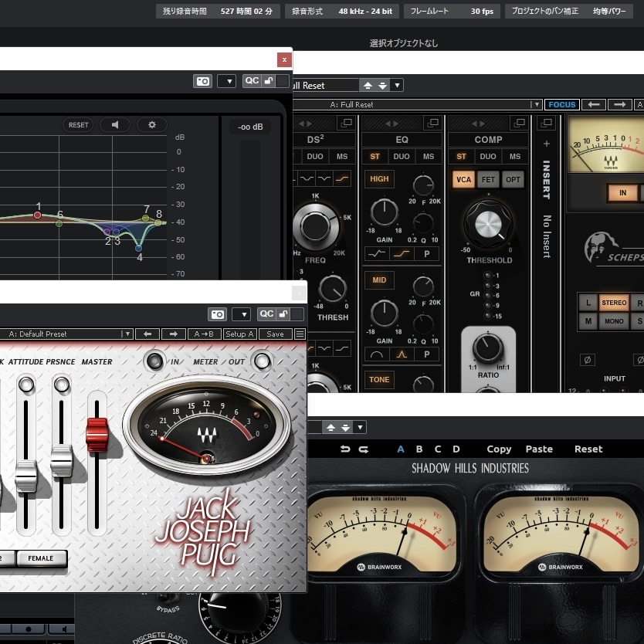Image resolution: width=644 pixels, height=644 pixels.
Task: Click Copy in the Shadow Hills window
Action: click(499, 449)
